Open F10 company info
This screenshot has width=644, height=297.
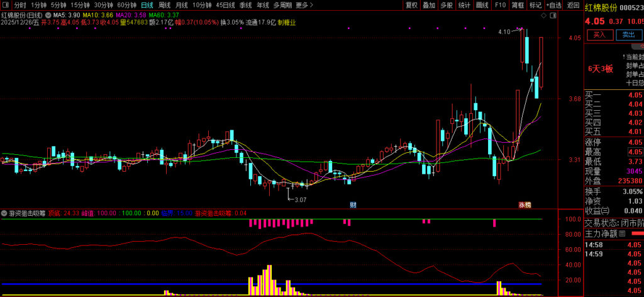pyautogui.click(x=500, y=4)
